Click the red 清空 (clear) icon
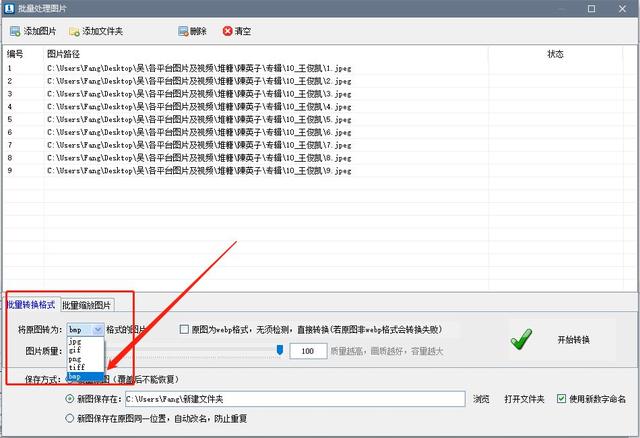This screenshot has height=438, width=640. tap(228, 31)
